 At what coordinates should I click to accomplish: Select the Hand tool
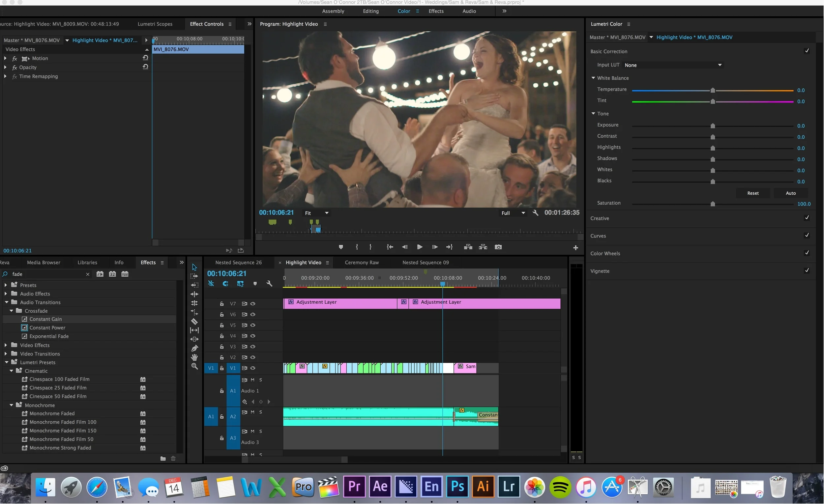(194, 356)
